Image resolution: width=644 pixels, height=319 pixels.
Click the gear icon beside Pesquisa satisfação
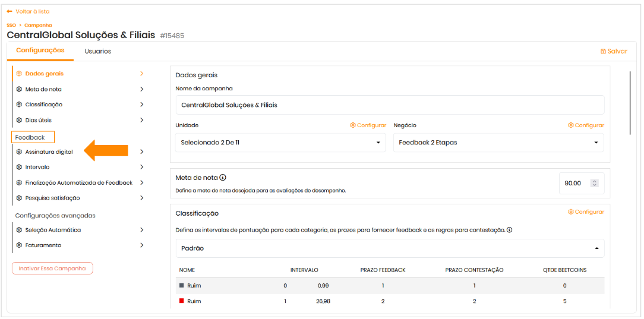tap(19, 198)
